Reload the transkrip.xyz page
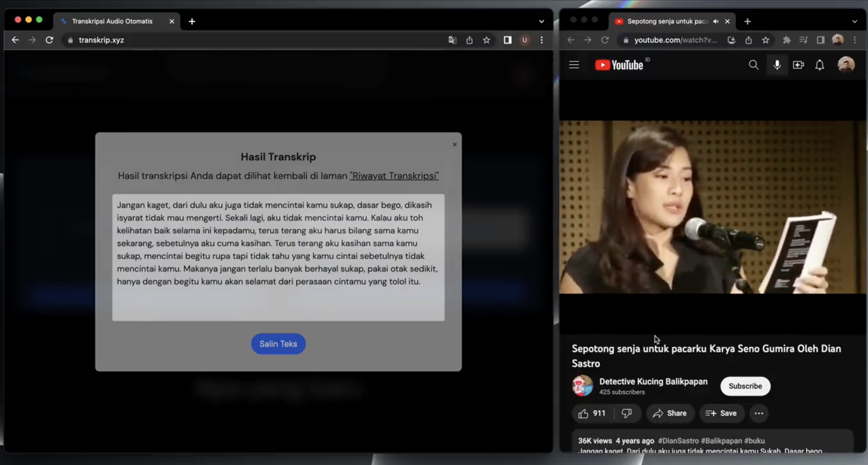This screenshot has height=465, width=868. pyautogui.click(x=50, y=40)
